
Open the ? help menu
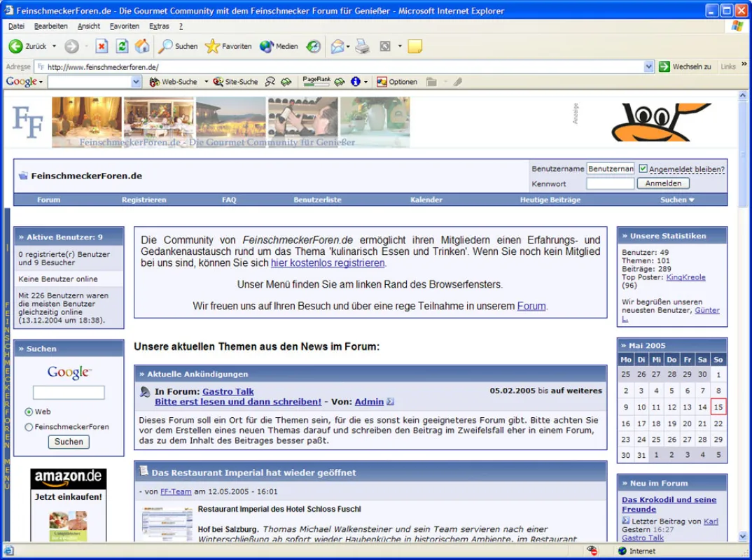click(x=181, y=27)
